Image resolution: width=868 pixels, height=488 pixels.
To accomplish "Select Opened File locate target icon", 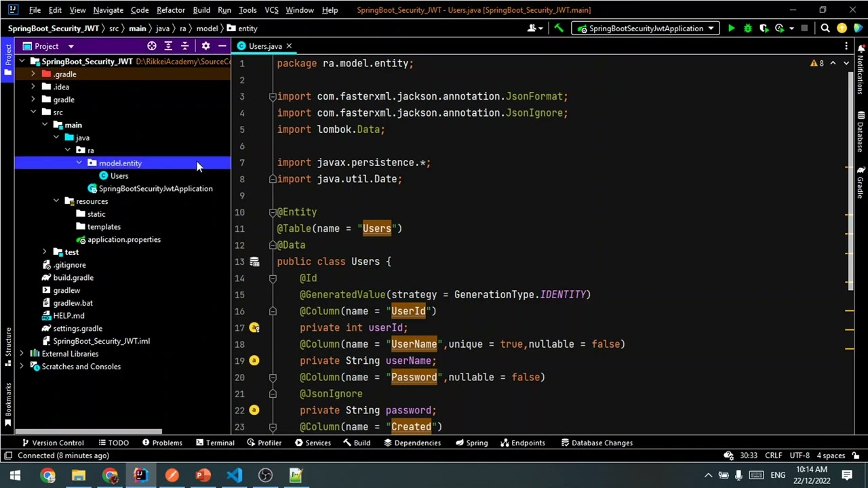I will (152, 46).
